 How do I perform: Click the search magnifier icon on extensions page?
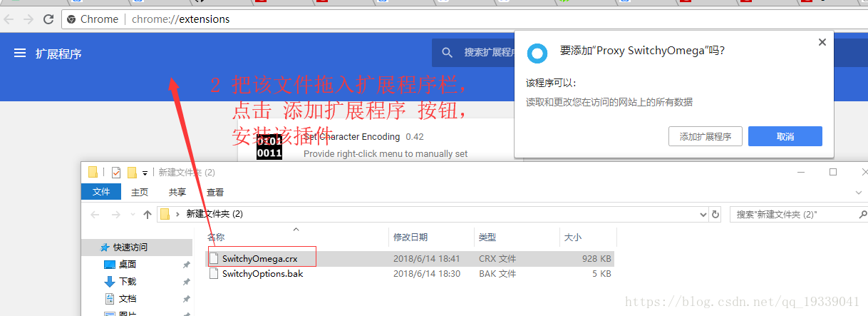(448, 53)
